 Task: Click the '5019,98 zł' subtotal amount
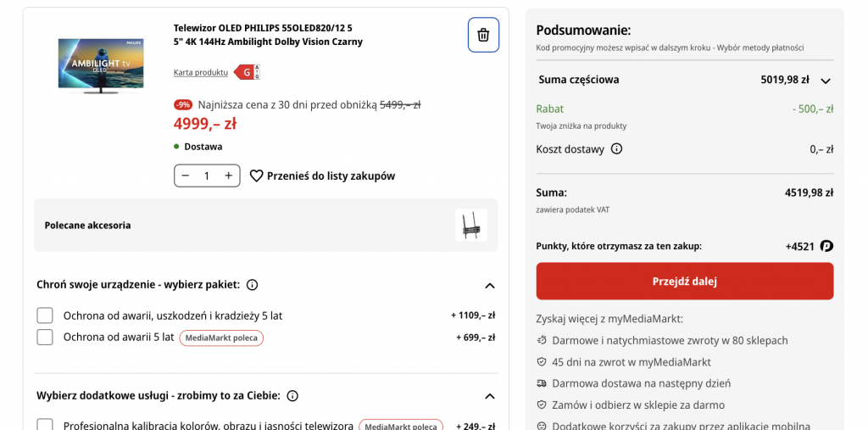click(x=785, y=80)
